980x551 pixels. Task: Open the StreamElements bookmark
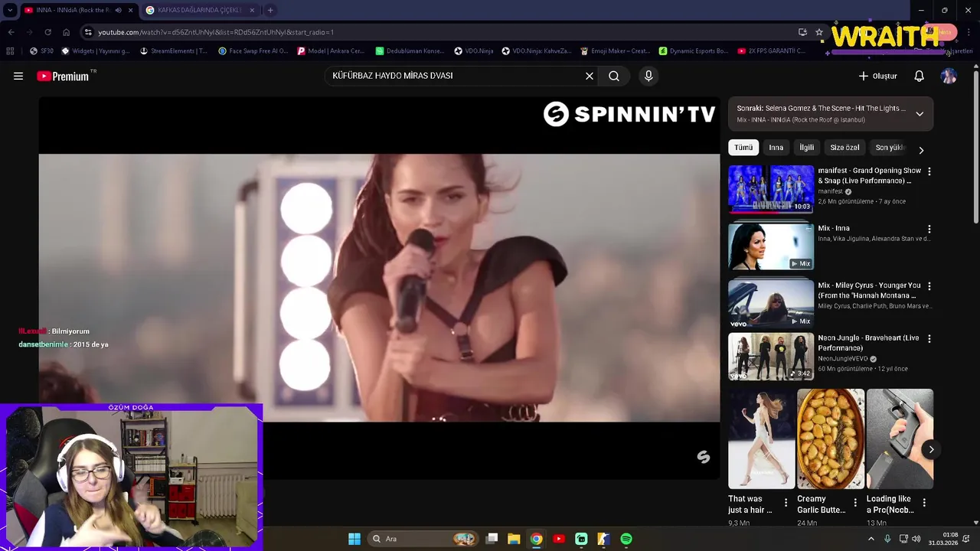[x=174, y=51]
